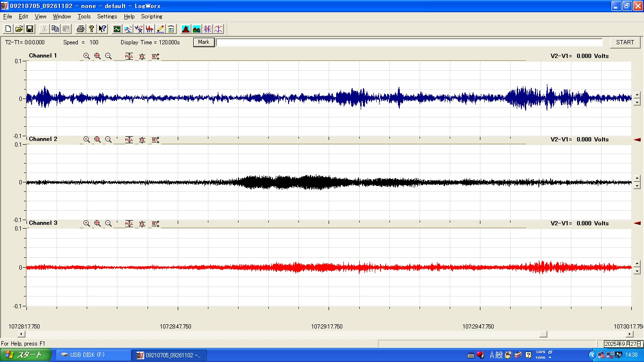Zoom out on Channel 2 waveform
This screenshot has height=362, width=644.
(x=108, y=140)
